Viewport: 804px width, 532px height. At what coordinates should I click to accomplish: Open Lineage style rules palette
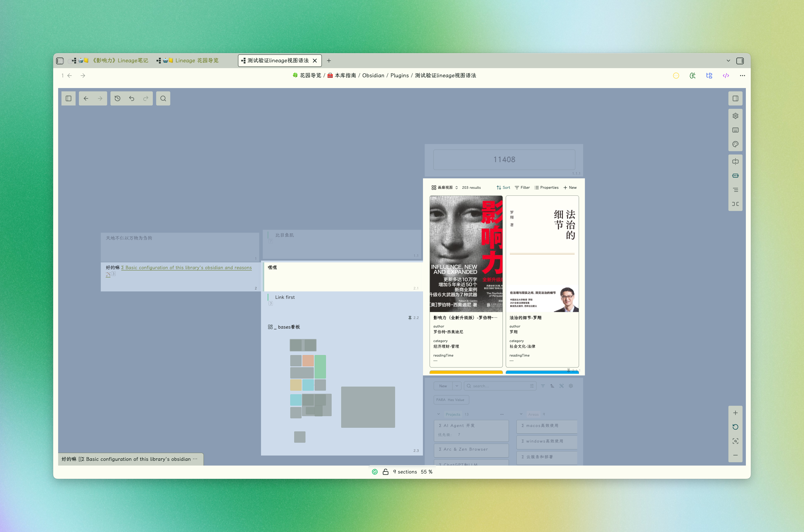pos(735,144)
